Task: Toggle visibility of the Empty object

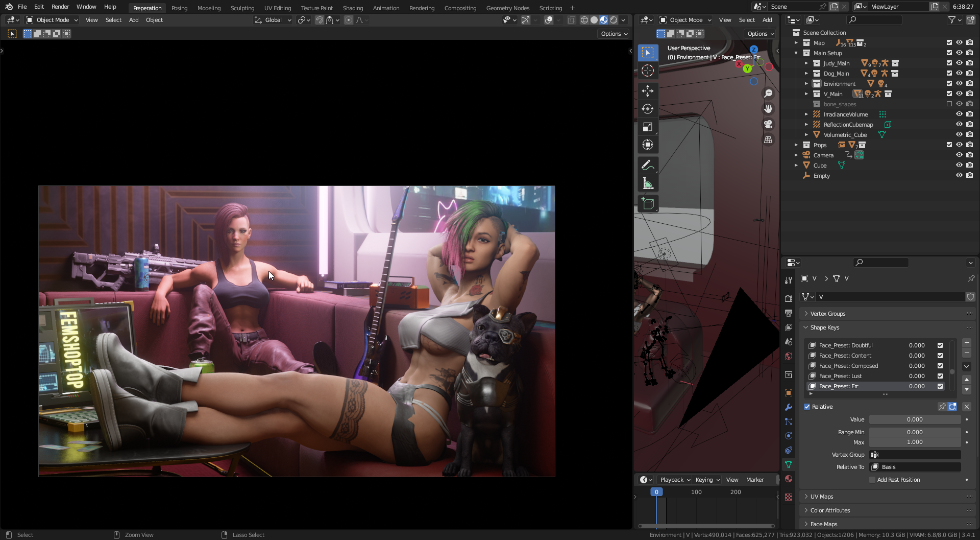Action: tap(959, 176)
